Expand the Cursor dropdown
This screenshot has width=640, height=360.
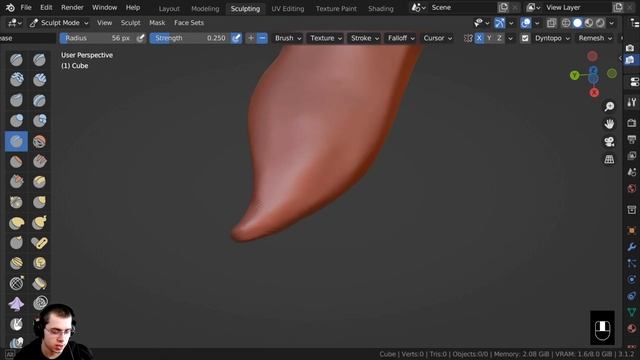(437, 38)
